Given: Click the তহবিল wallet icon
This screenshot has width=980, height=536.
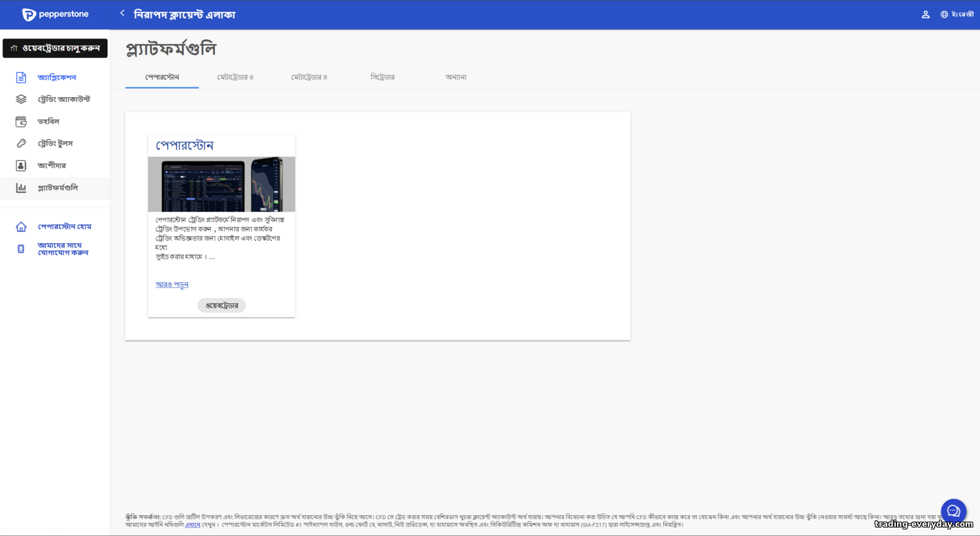Looking at the screenshot, I should click(21, 122).
